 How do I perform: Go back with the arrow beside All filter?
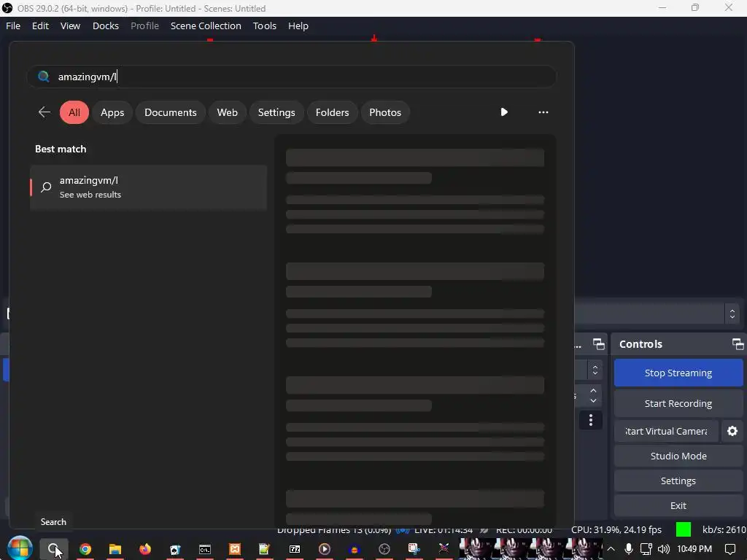[x=44, y=112]
